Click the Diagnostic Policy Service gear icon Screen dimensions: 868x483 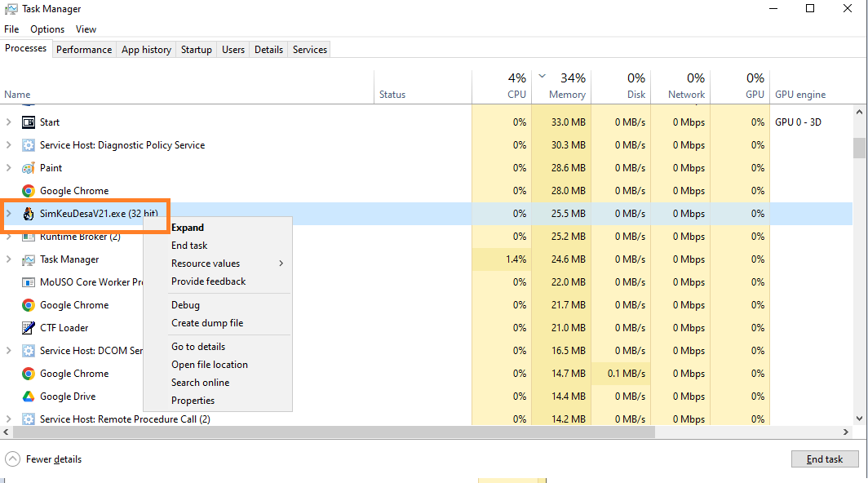(28, 145)
